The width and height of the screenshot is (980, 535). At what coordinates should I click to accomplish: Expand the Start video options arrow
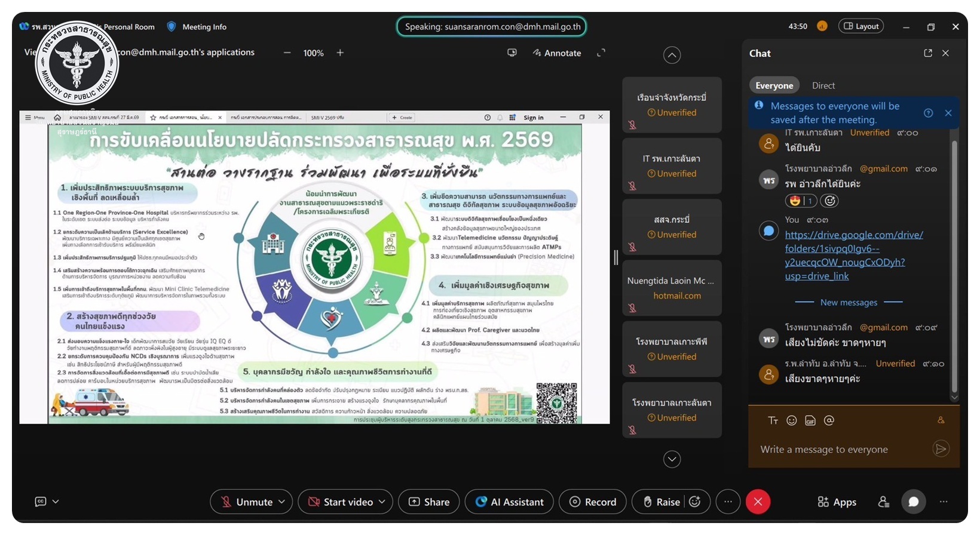point(382,502)
